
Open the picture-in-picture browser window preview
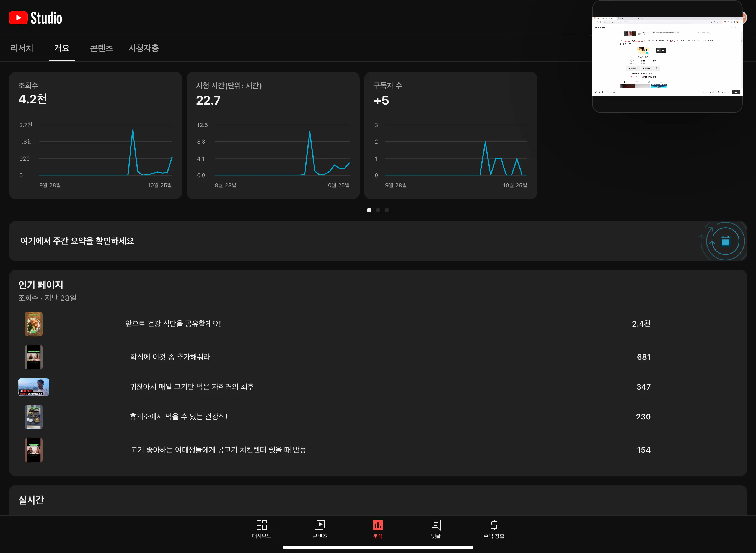click(x=667, y=56)
